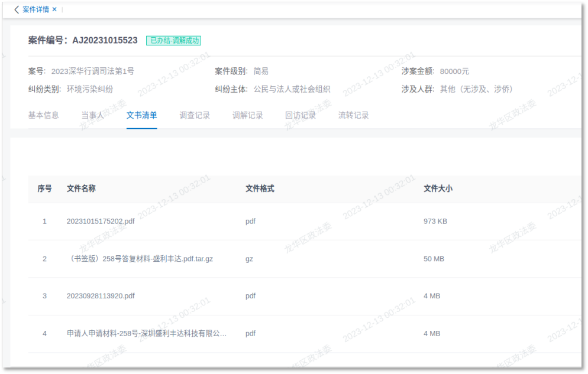This screenshot has height=374, width=588.
Task: Click the 文件大小 column header
Action: click(438, 188)
